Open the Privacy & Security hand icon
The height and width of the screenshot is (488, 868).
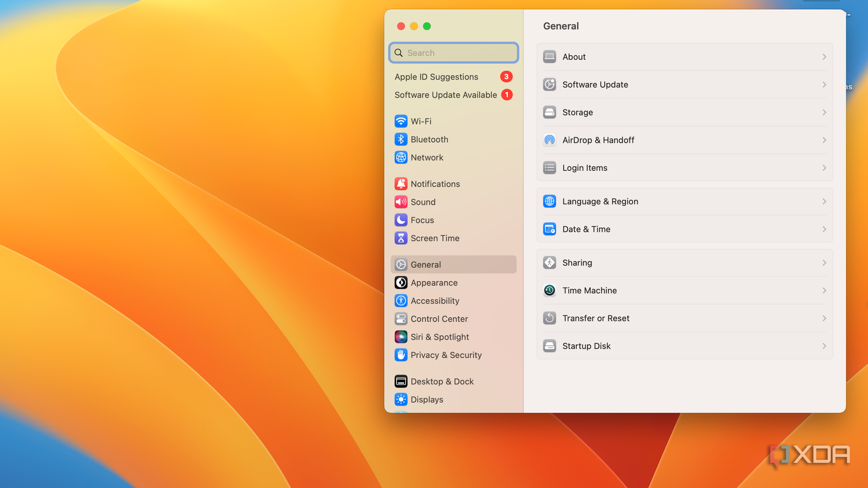401,355
